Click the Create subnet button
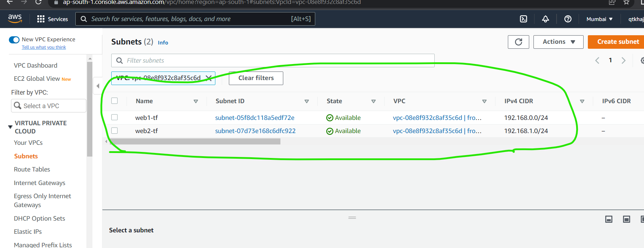This screenshot has width=644, height=248. tap(616, 42)
